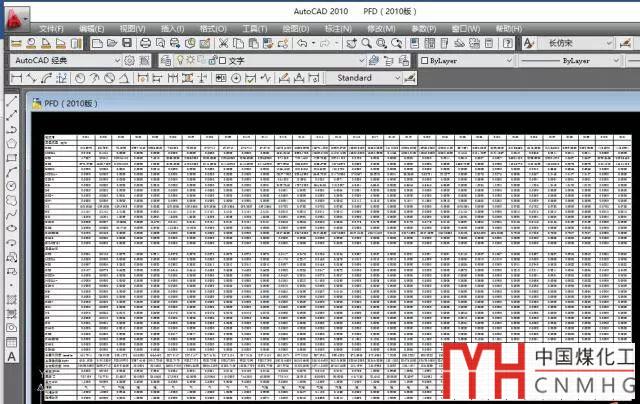Select the Diameter dimension tool
This screenshot has width=640, height=404.
(x=109, y=78)
